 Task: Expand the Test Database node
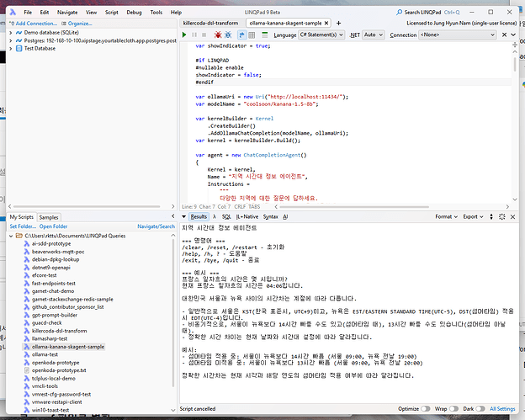pos(11,49)
